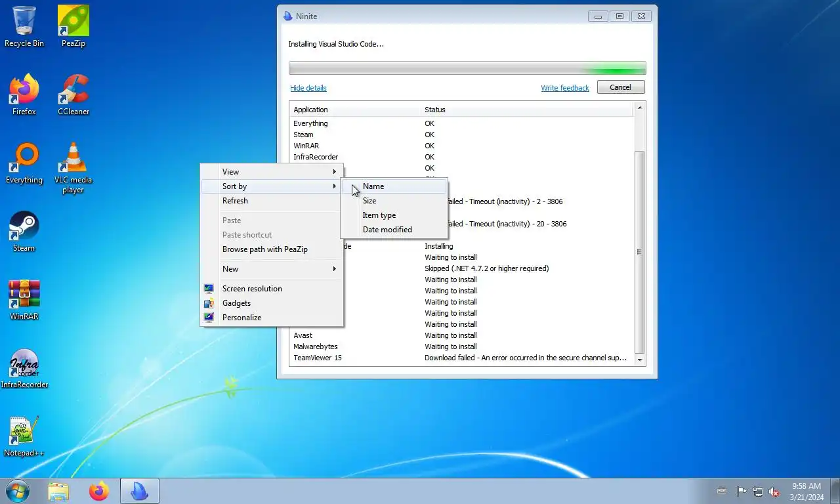
Task: Launch the CCleaner desktop shortcut
Action: click(73, 94)
